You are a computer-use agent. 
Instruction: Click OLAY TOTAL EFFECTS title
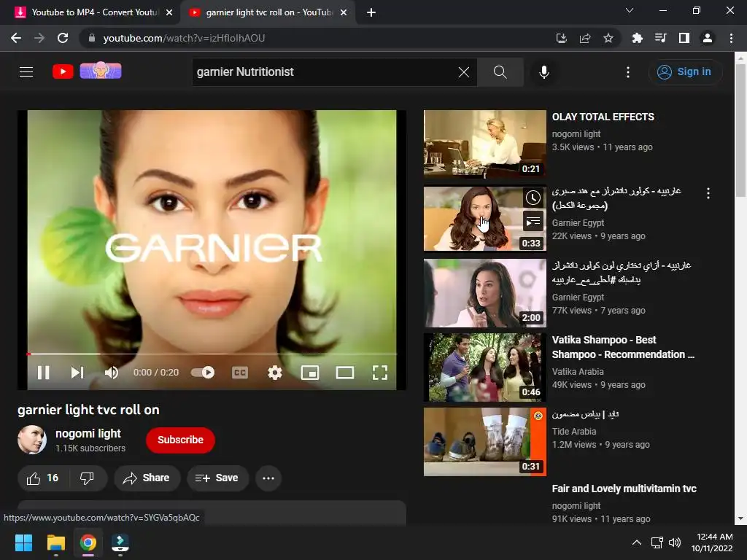[x=603, y=117]
